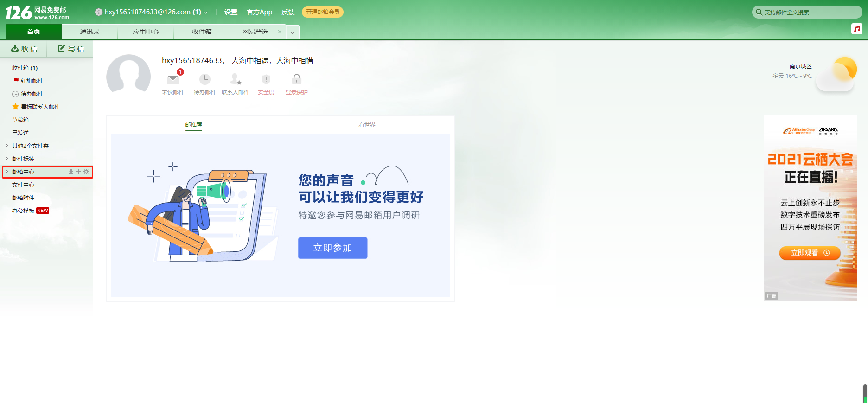Click the 开通邮箱会员 membership button

pyautogui.click(x=323, y=12)
